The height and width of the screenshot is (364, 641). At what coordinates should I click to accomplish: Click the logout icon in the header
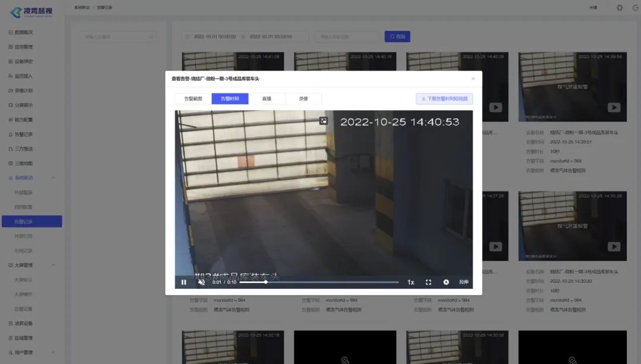point(636,7)
